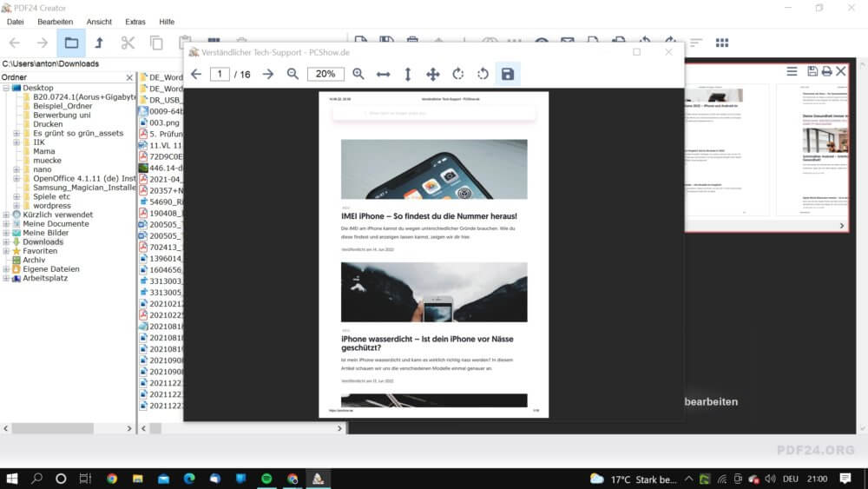Image resolution: width=868 pixels, height=489 pixels.
Task: Open Spotify from the taskbar
Action: click(266, 479)
